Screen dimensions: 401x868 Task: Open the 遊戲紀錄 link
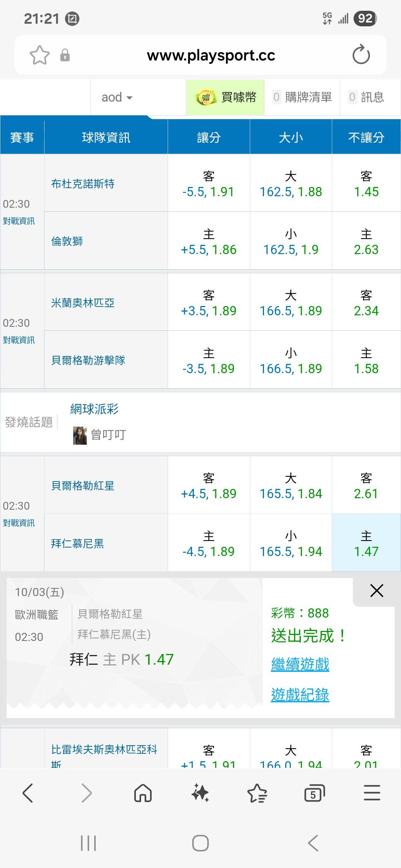tap(300, 694)
